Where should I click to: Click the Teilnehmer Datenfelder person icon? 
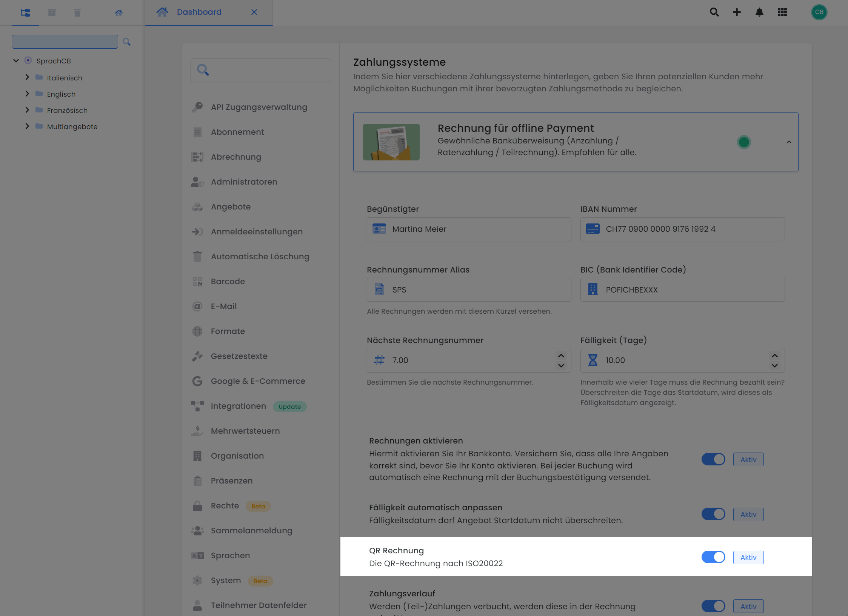pos(197,605)
